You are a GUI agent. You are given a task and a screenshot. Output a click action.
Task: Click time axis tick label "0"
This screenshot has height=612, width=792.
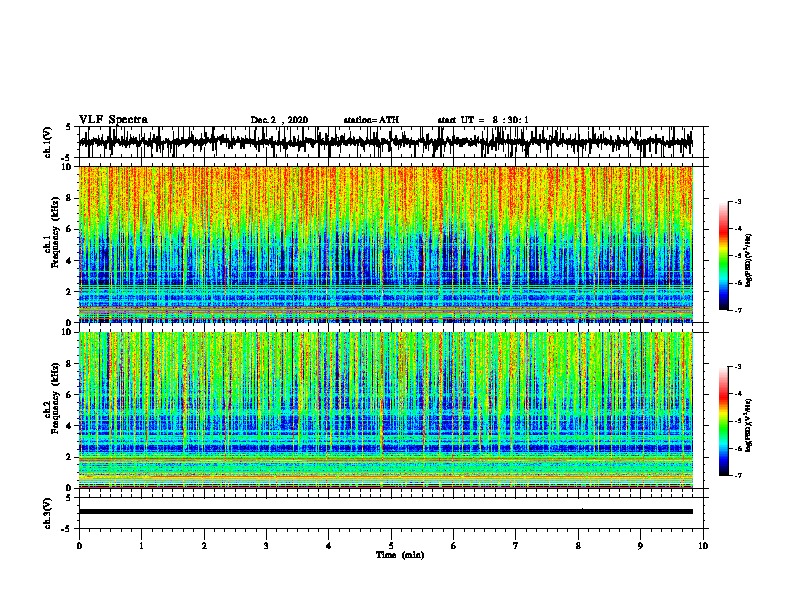coord(79,546)
